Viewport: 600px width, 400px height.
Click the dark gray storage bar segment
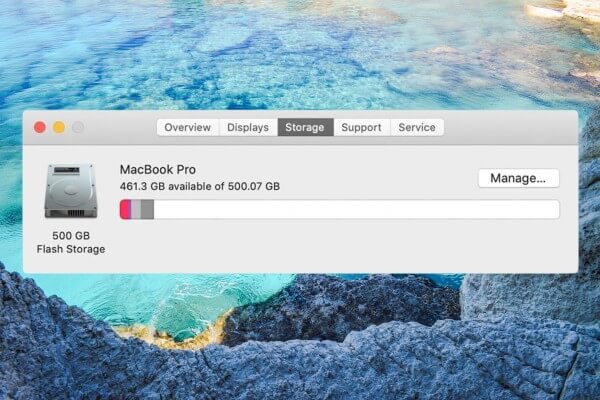[x=147, y=209]
